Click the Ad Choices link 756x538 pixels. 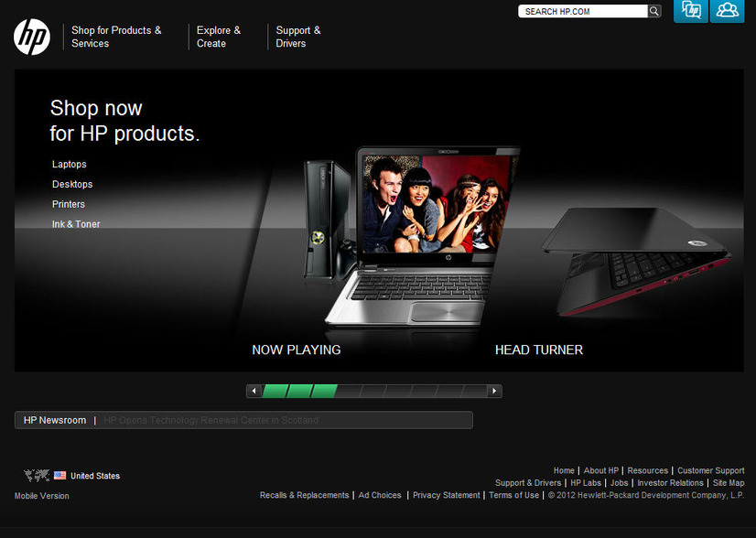tap(380, 495)
